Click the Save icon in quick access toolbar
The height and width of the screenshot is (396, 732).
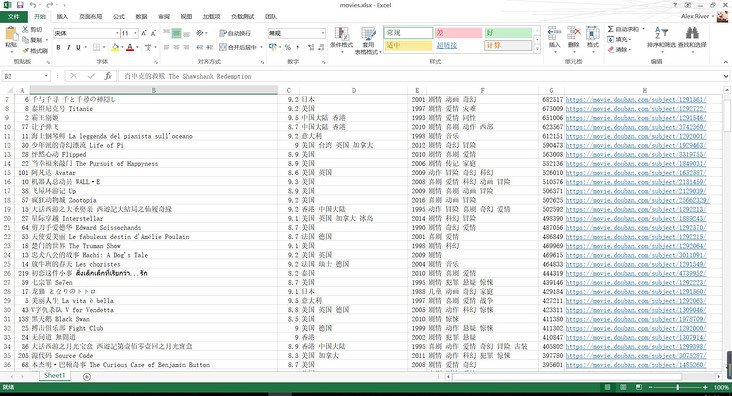click(20, 5)
